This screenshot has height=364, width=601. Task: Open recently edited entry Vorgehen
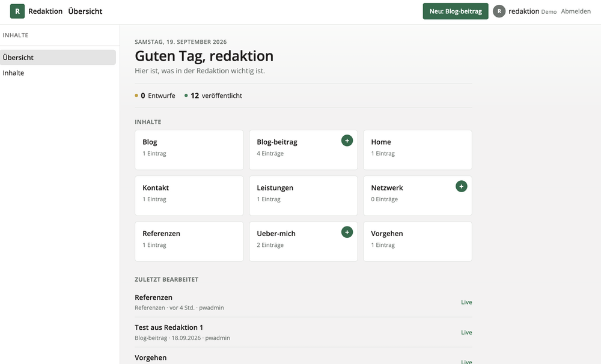(303, 357)
